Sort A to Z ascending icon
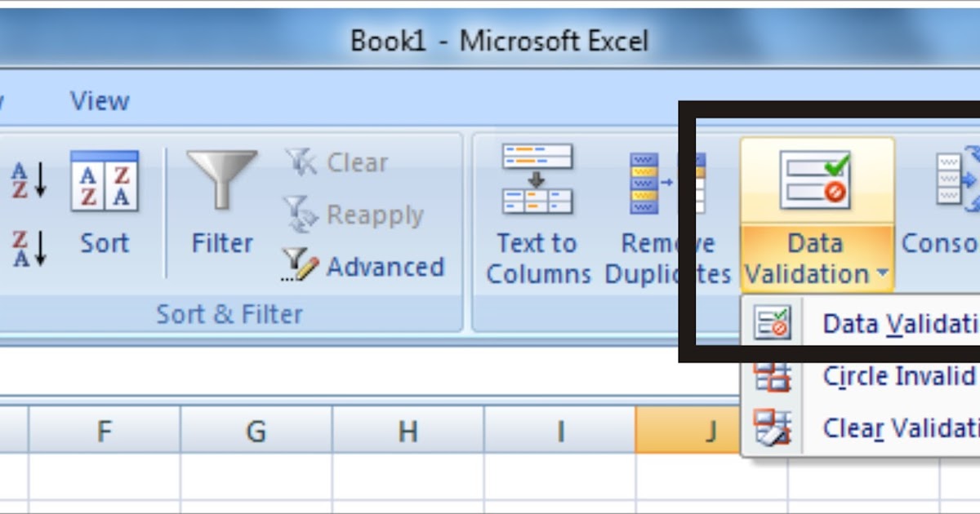Viewport: 980px width, 514px height. pos(28,179)
